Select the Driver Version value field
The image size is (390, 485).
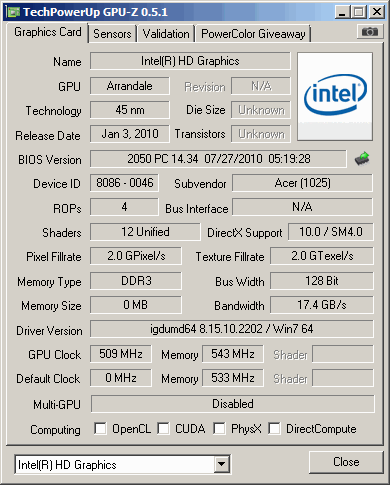(232, 329)
